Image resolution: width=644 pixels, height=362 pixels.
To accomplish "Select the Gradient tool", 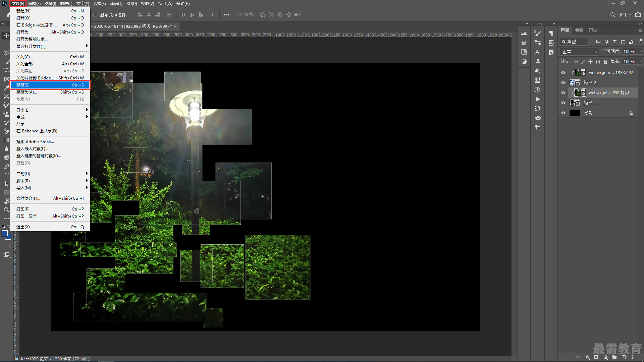I will [6, 140].
